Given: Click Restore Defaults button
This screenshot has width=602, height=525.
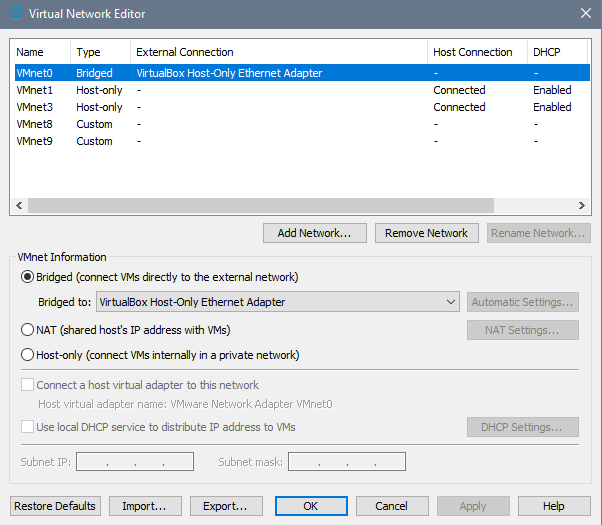Looking at the screenshot, I should pyautogui.click(x=55, y=506).
